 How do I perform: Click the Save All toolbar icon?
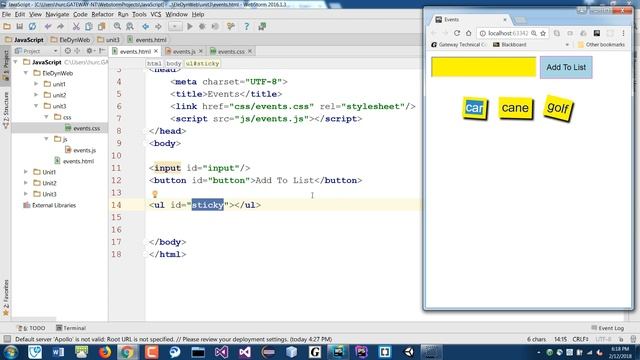pos(19,27)
